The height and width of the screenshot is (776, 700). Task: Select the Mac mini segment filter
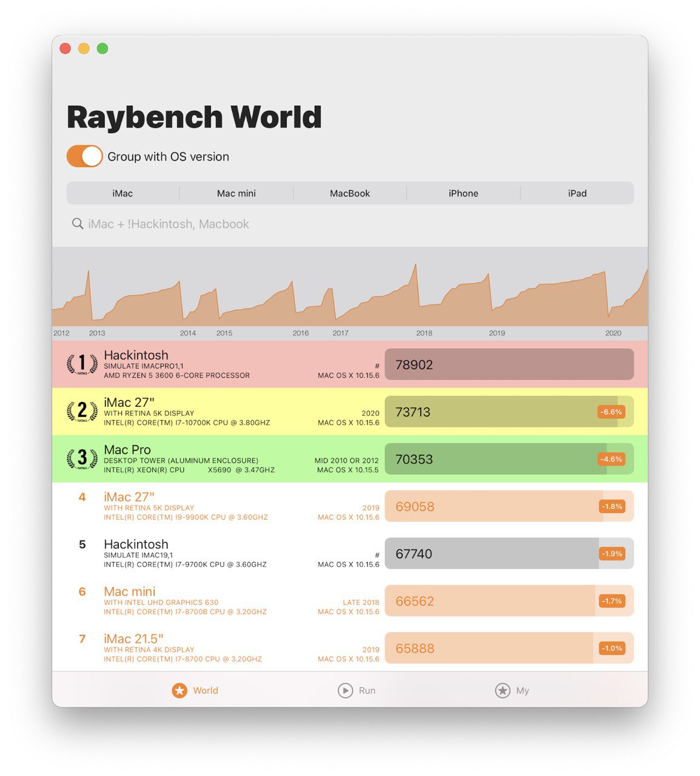tap(237, 193)
